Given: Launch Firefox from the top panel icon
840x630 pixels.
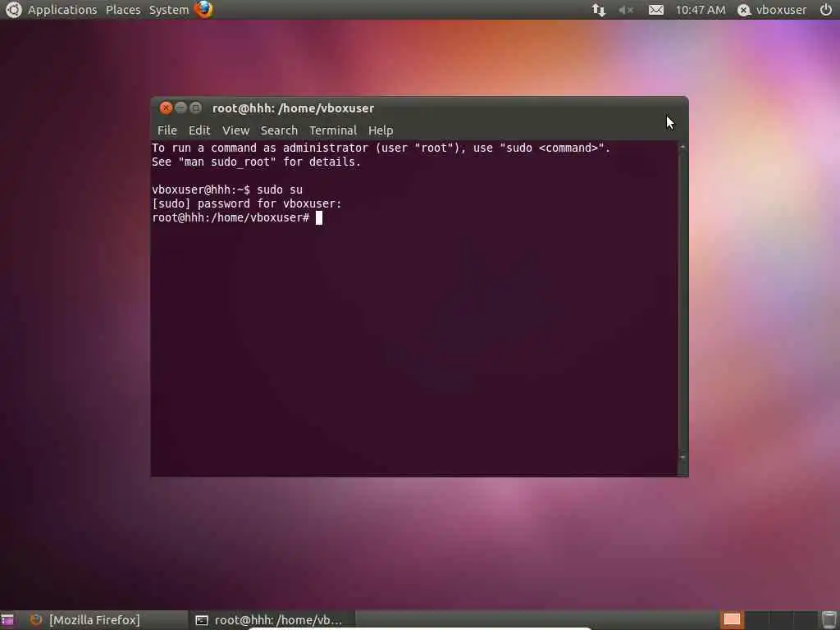Looking at the screenshot, I should pyautogui.click(x=203, y=10).
